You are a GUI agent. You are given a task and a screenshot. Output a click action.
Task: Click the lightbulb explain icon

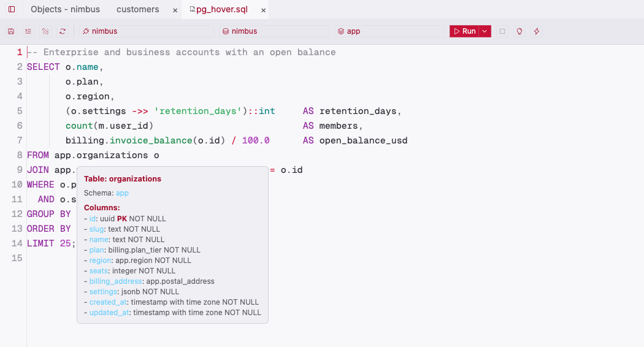click(519, 31)
